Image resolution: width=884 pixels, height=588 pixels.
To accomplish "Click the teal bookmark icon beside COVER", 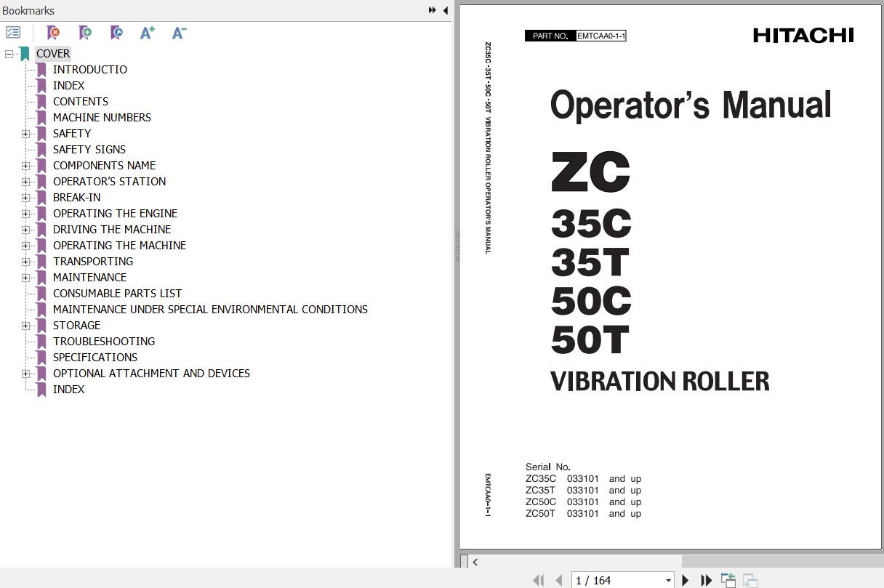I will 25,54.
